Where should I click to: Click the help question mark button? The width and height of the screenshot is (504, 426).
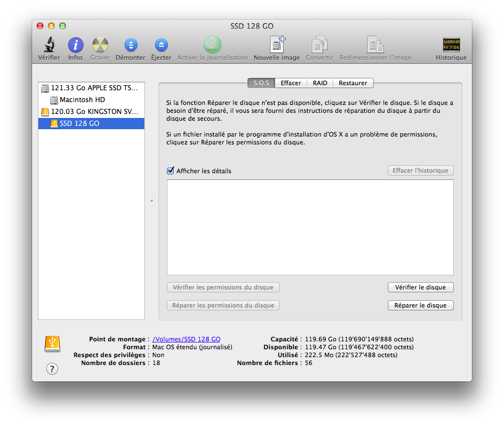tap(52, 368)
